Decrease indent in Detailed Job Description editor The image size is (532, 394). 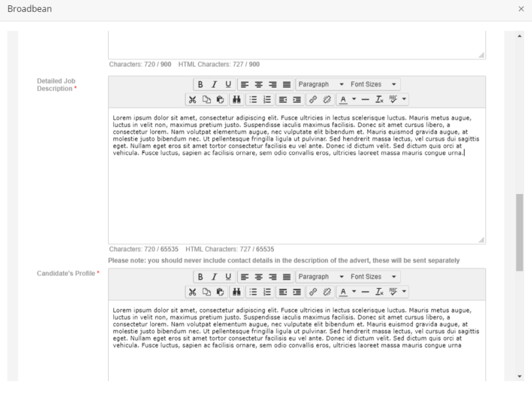click(283, 100)
